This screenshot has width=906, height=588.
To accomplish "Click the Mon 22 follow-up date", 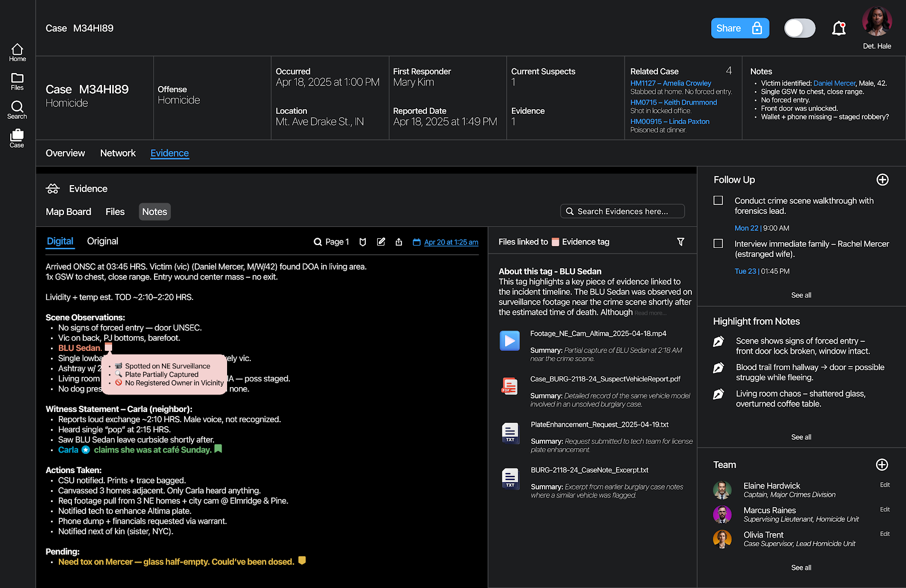I will [x=746, y=228].
